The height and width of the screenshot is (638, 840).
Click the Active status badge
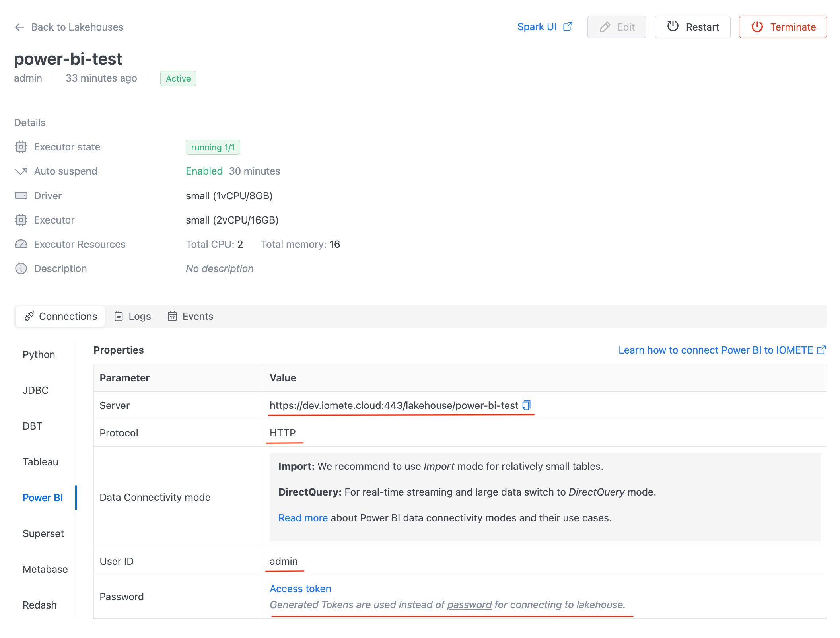click(x=178, y=78)
